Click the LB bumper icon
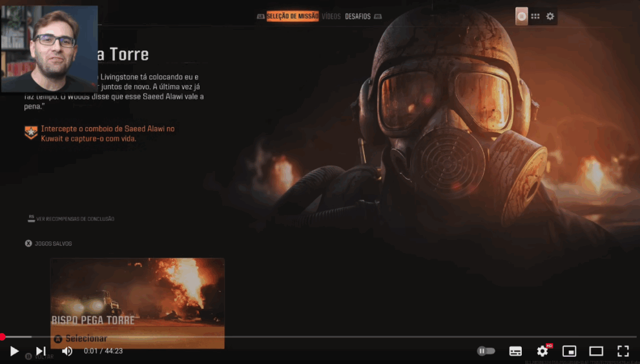 point(260,17)
